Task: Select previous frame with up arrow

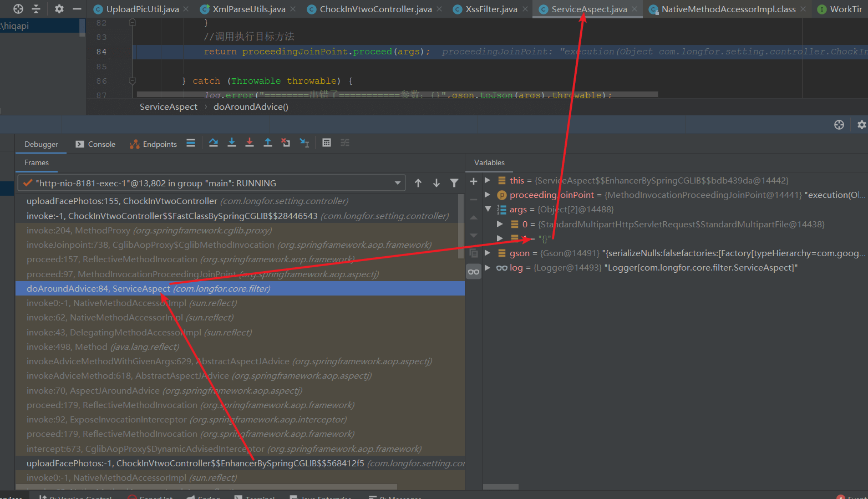Action: point(418,183)
